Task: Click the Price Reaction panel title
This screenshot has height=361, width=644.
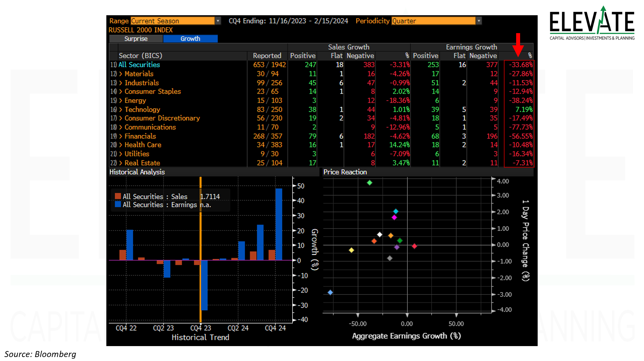Action: [x=345, y=172]
